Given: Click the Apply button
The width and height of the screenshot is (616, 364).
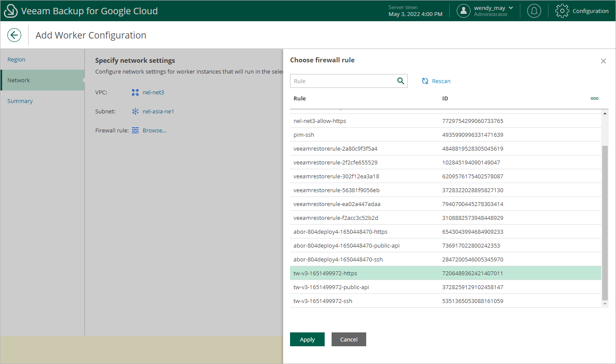Looking at the screenshot, I should pos(307,339).
